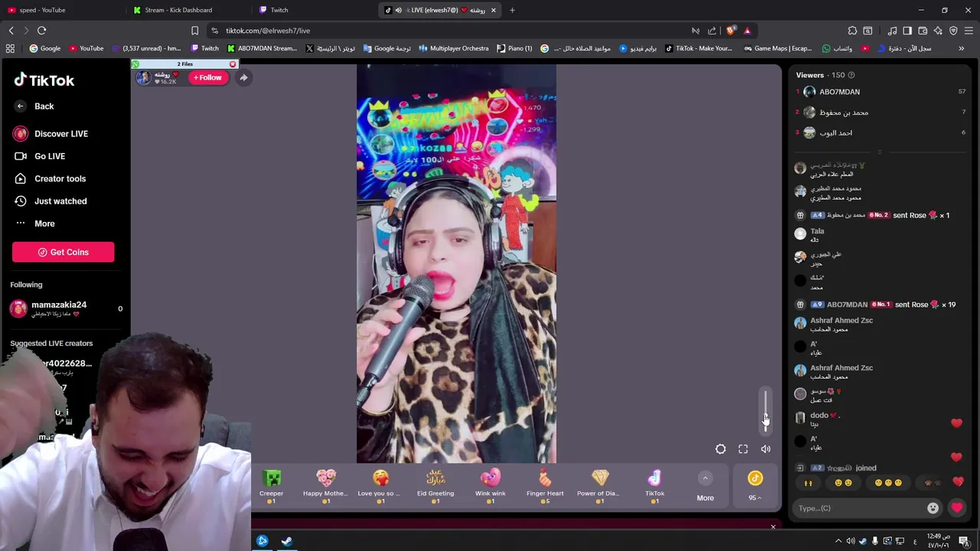Screen dimensions: 980x551
Task: Toggle fullscreen mode on the stream
Action: tap(743, 449)
